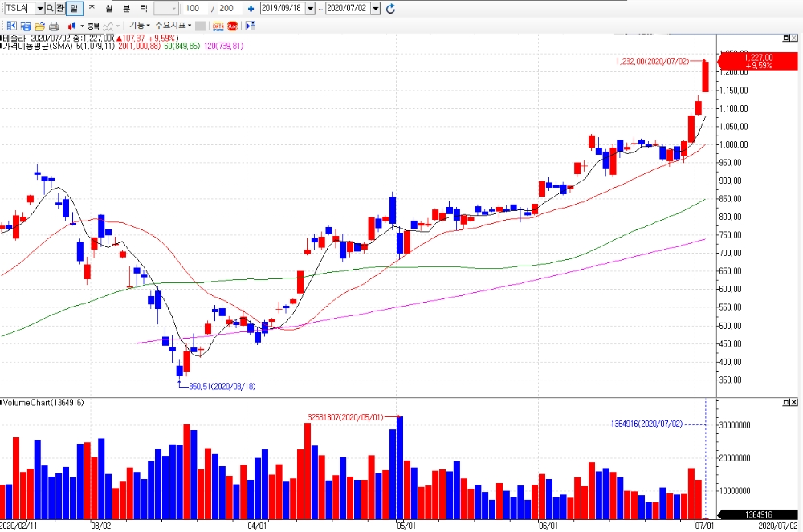The width and height of the screenshot is (803, 532).
Task: Click the printer icon
Action: (54, 26)
